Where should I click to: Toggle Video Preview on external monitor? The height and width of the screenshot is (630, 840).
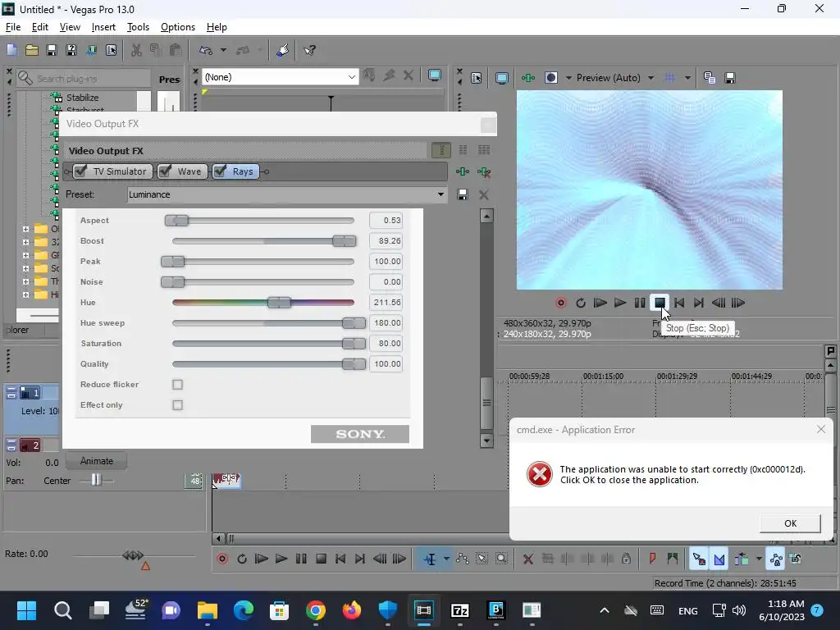502,78
